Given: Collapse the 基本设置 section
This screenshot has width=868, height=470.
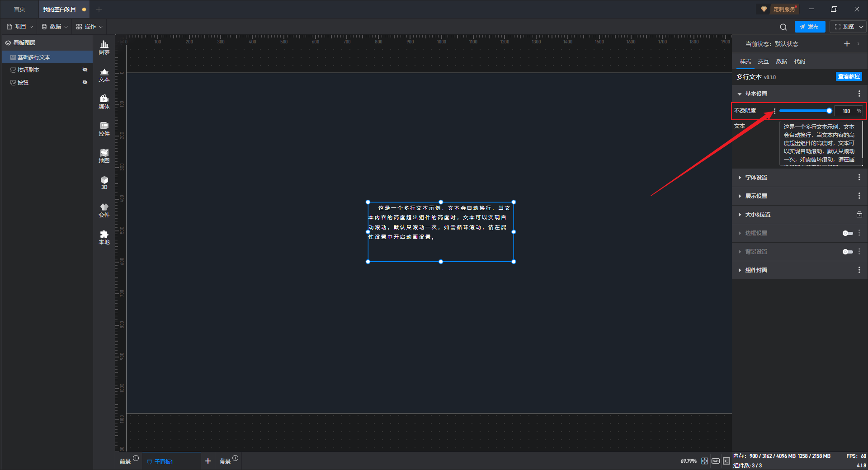Looking at the screenshot, I should [x=740, y=94].
